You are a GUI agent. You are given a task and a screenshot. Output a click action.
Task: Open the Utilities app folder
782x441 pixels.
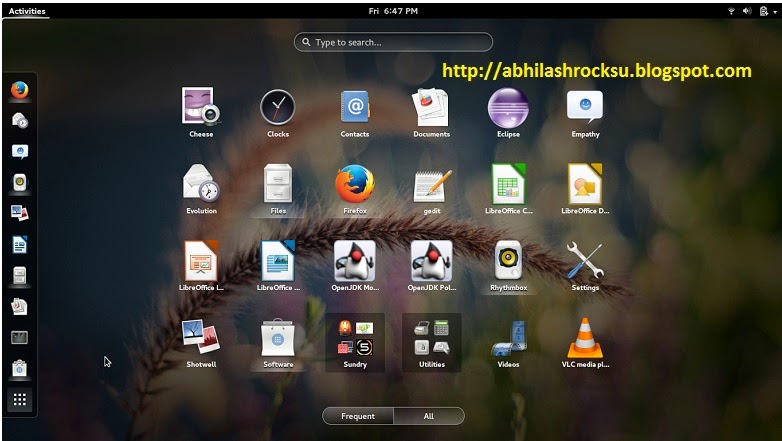[431, 342]
